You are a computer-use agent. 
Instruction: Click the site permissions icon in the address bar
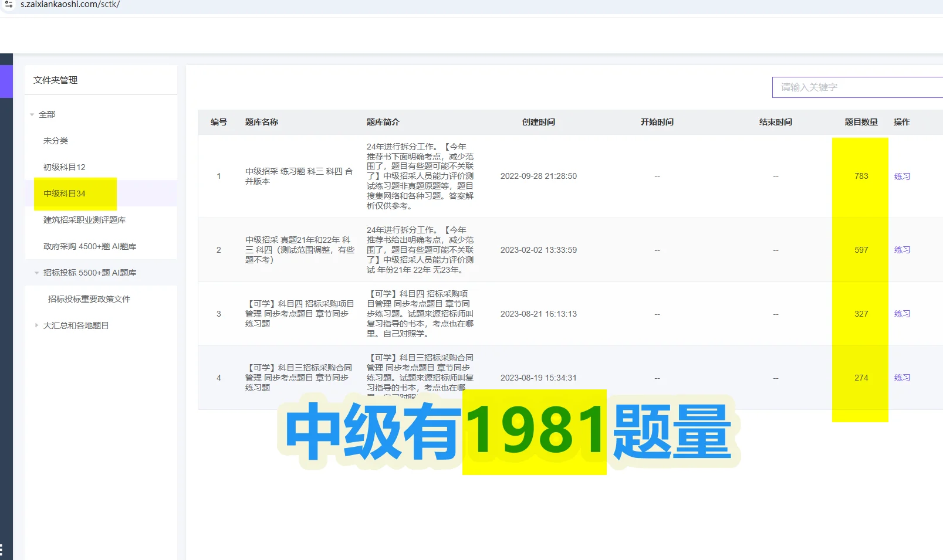click(8, 5)
